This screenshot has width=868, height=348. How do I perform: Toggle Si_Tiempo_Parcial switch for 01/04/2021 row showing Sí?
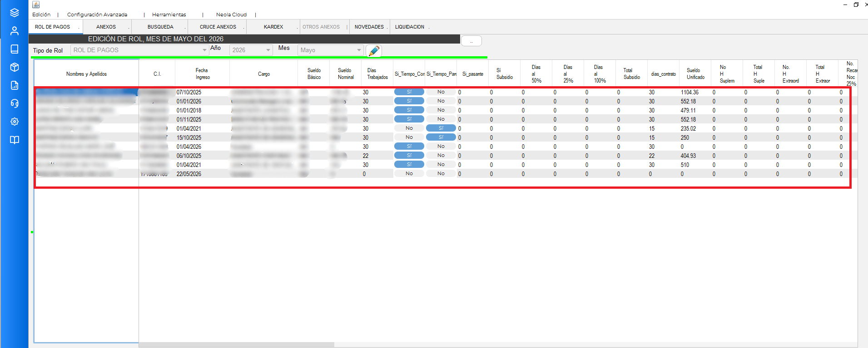441,128
